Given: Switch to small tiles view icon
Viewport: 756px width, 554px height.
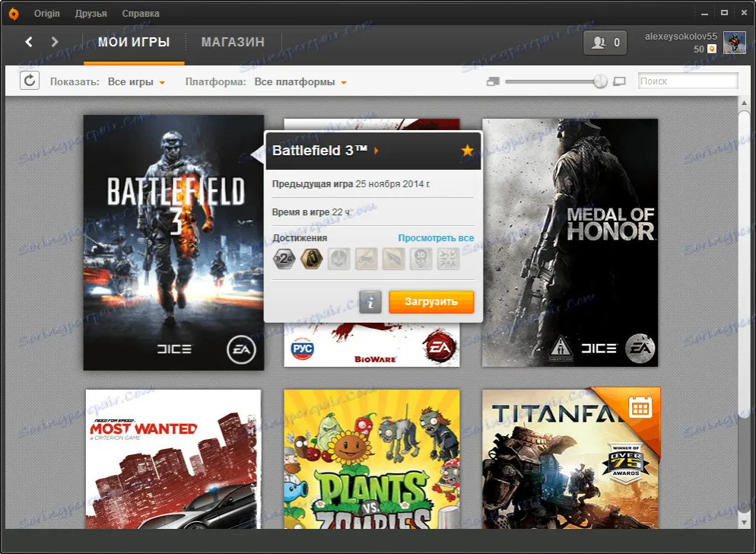Looking at the screenshot, I should tap(493, 81).
